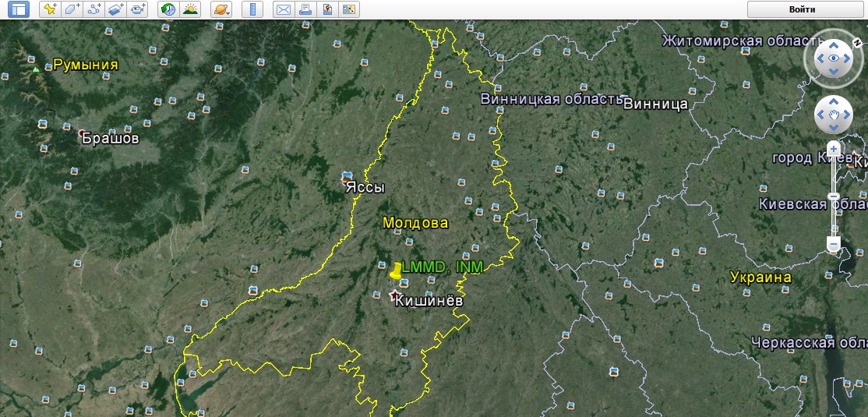The image size is (868, 417).
Task: Toggle the sidebar panel button
Action: (x=15, y=9)
